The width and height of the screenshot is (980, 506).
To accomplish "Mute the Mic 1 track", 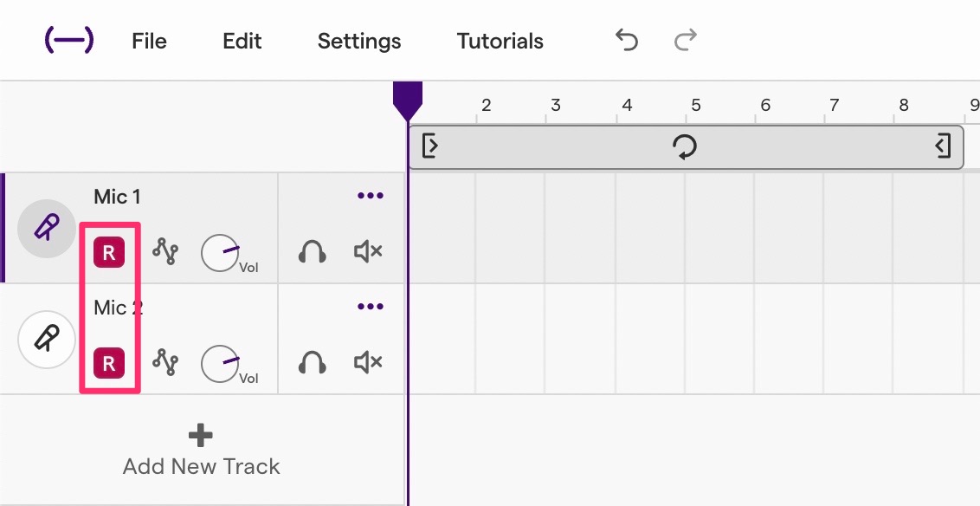I will pos(367,252).
